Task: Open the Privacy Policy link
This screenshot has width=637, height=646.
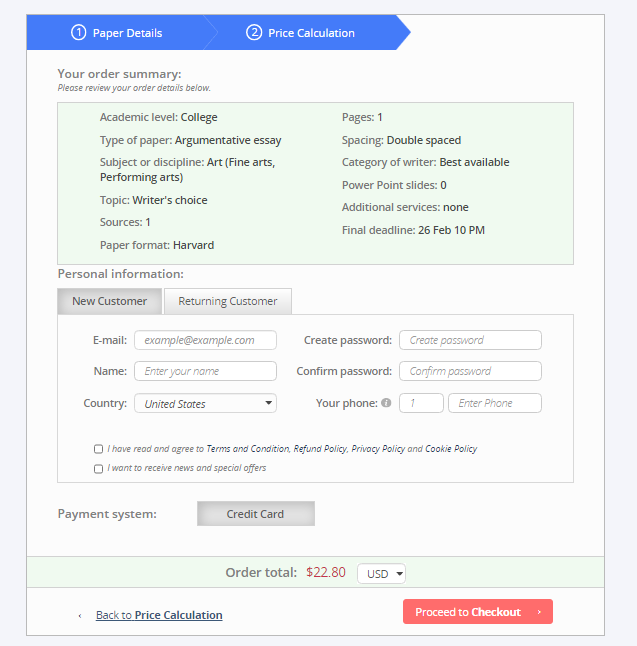Action: pyautogui.click(x=378, y=449)
